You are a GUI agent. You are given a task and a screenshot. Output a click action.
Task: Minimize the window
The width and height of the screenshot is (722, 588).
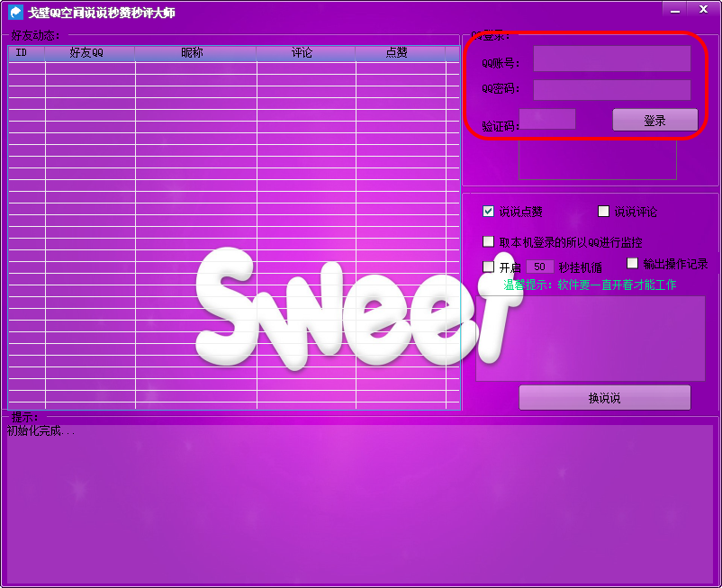point(675,10)
